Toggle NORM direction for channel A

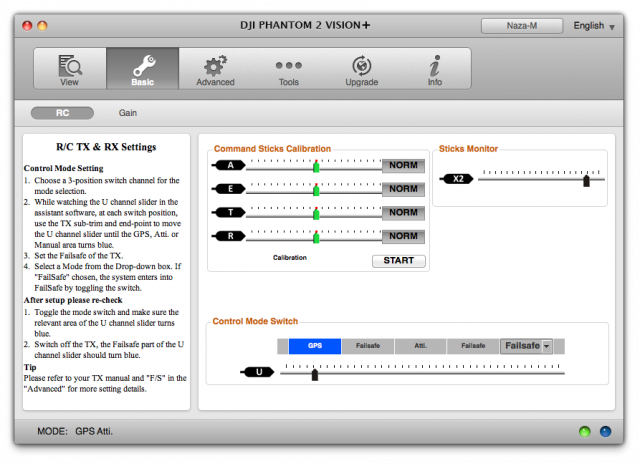point(403,165)
